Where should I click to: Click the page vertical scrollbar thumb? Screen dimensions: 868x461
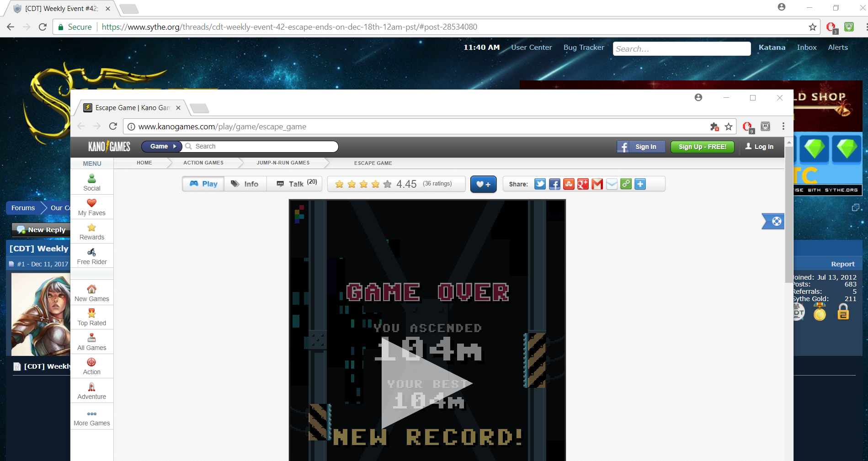789,215
